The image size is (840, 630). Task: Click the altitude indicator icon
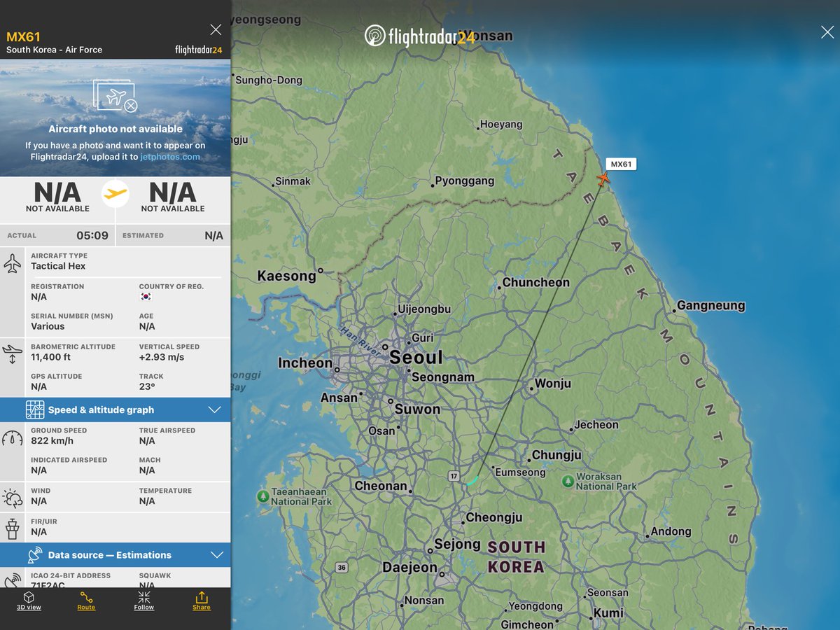click(x=13, y=353)
